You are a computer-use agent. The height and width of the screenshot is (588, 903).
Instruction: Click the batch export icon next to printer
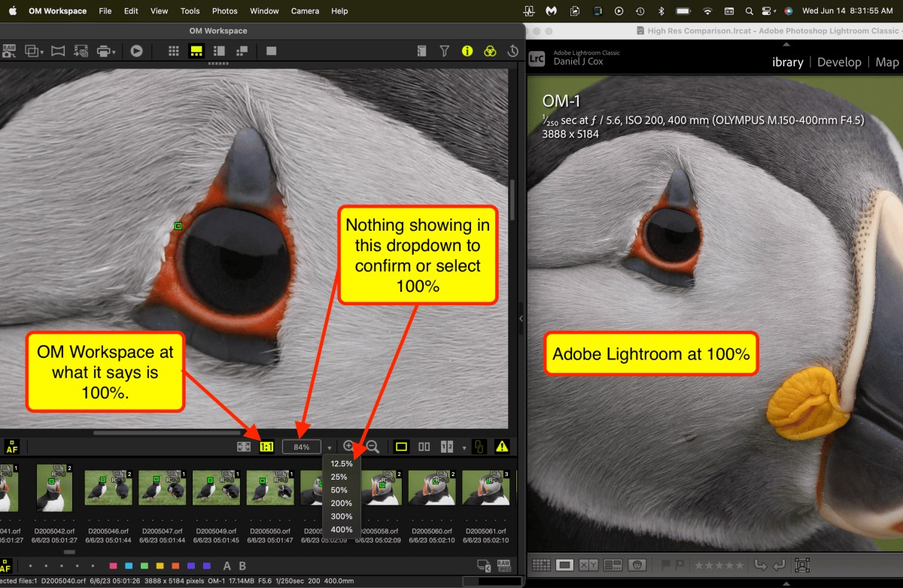pyautogui.click(x=81, y=51)
